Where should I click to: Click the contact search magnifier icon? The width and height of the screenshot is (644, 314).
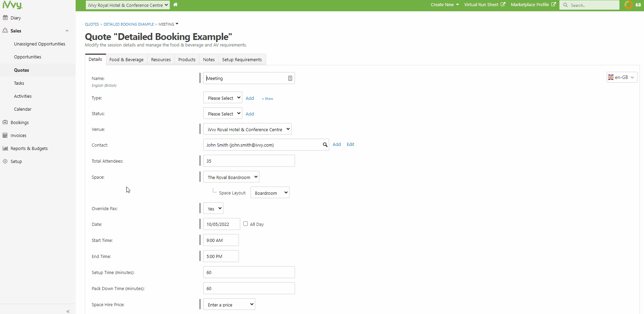[x=325, y=145]
